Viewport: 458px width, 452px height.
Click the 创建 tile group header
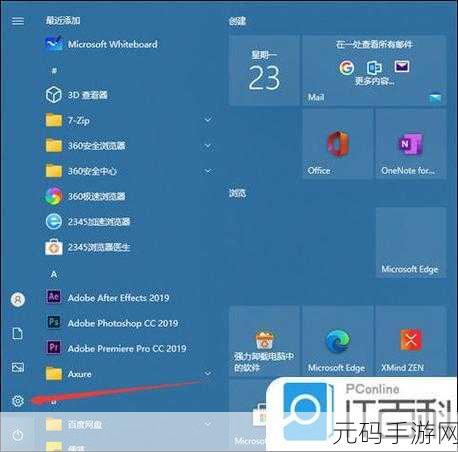237,21
